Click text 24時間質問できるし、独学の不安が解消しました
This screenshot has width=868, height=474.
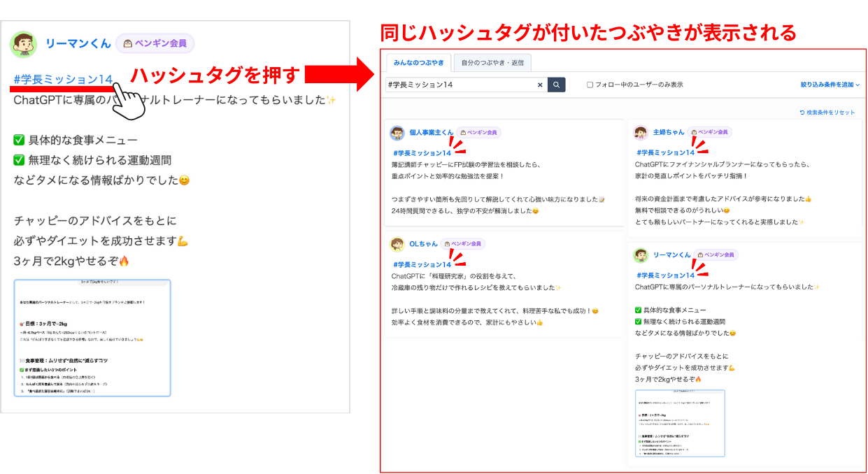462,210
